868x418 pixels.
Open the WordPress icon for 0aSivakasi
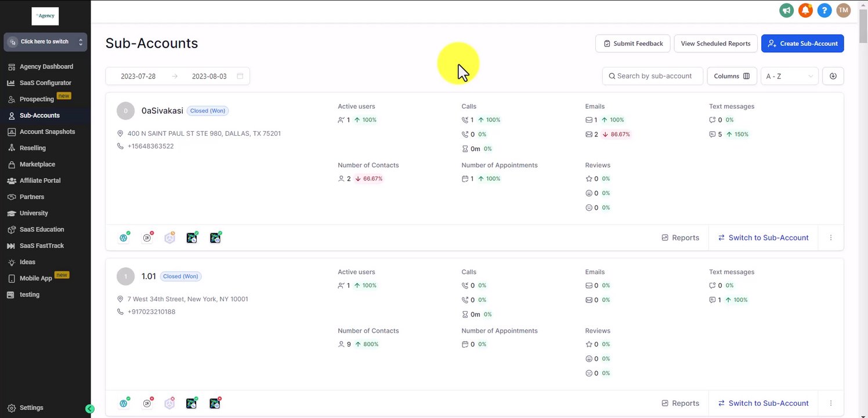pos(124,237)
